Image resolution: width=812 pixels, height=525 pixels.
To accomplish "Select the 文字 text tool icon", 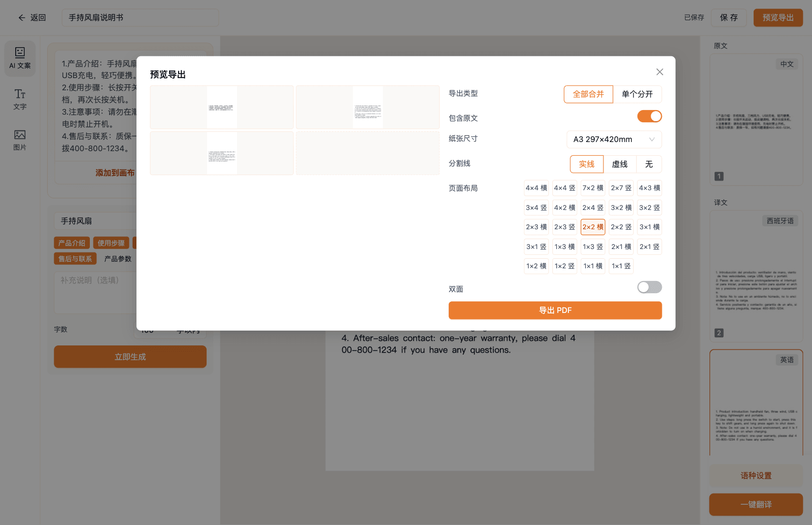I will 20,99.
